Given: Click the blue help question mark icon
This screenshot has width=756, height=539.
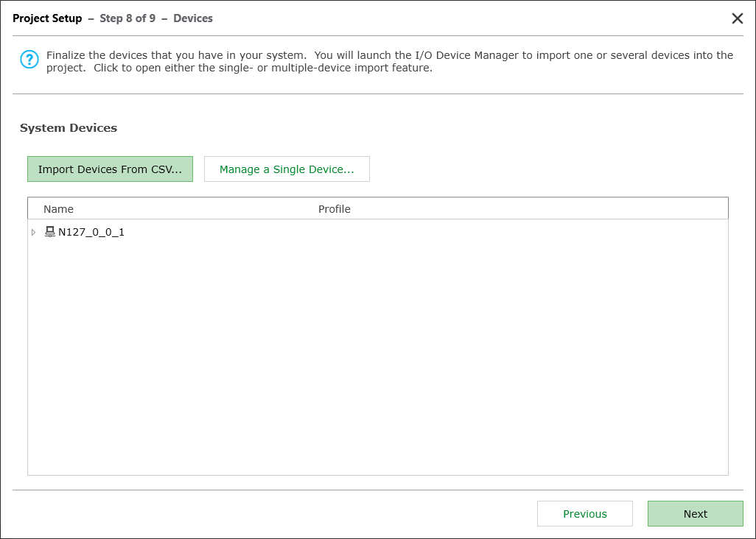Looking at the screenshot, I should (x=29, y=60).
